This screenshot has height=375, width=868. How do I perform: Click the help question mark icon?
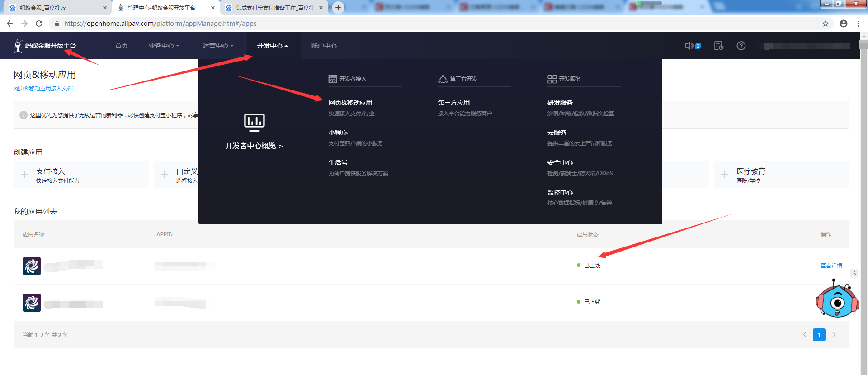point(741,46)
